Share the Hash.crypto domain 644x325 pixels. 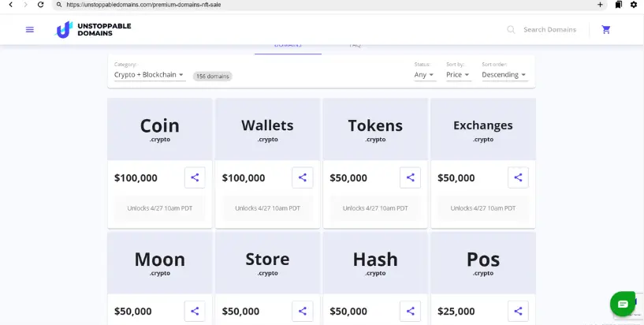411,311
